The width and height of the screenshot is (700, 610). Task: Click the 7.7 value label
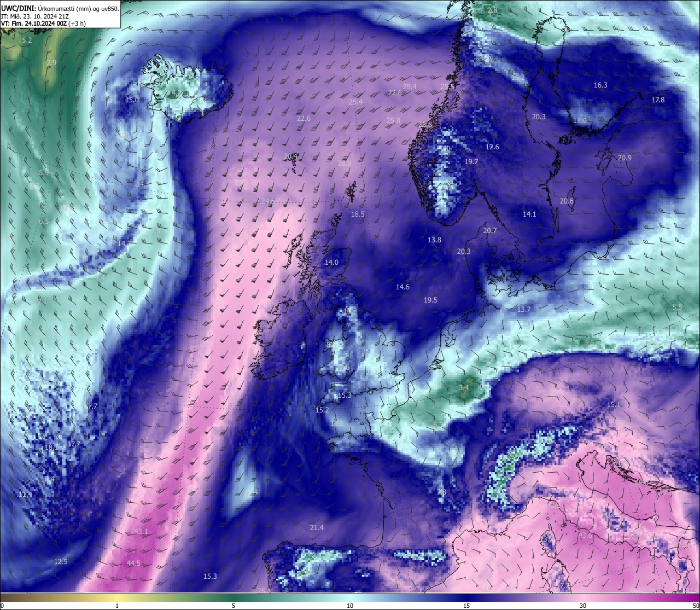(x=92, y=406)
